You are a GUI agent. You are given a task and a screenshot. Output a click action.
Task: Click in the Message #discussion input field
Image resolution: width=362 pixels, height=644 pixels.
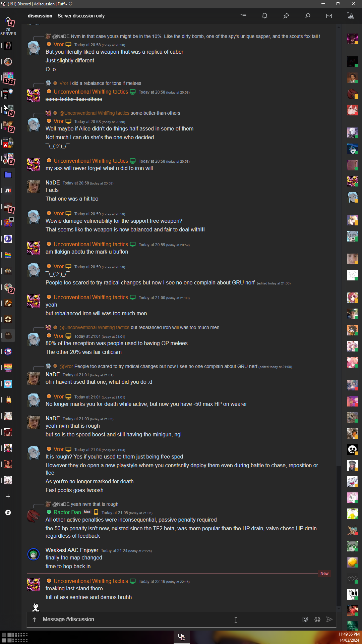coord(168,620)
